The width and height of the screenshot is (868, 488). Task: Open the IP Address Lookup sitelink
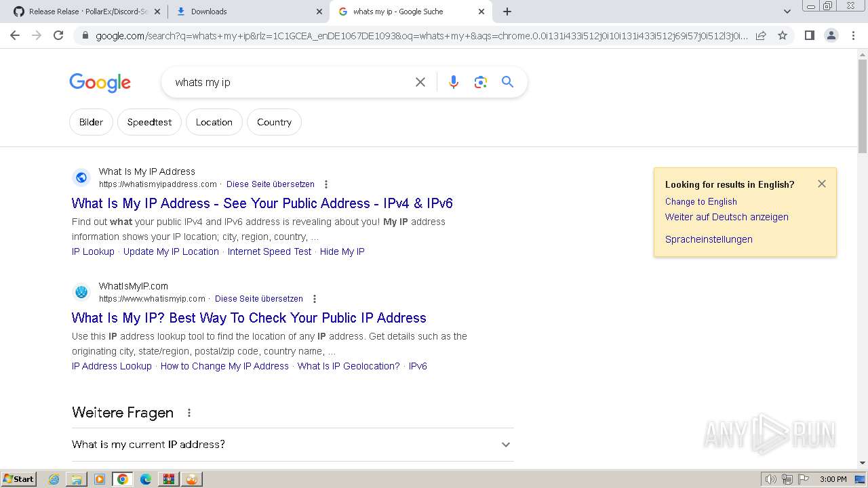(x=112, y=366)
